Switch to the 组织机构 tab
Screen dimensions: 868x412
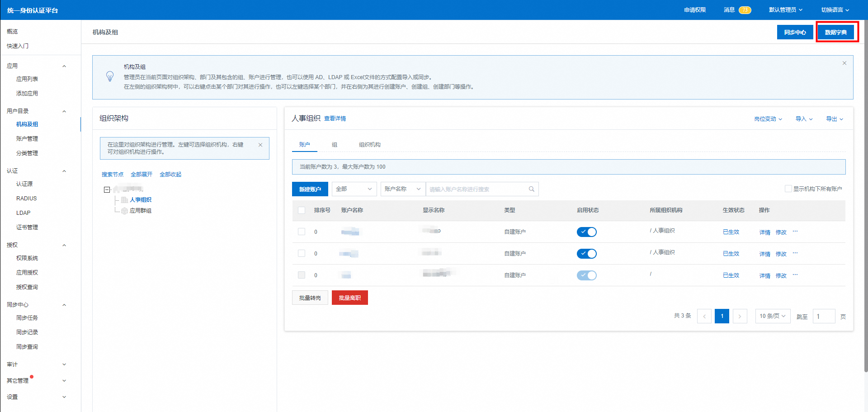[369, 145]
